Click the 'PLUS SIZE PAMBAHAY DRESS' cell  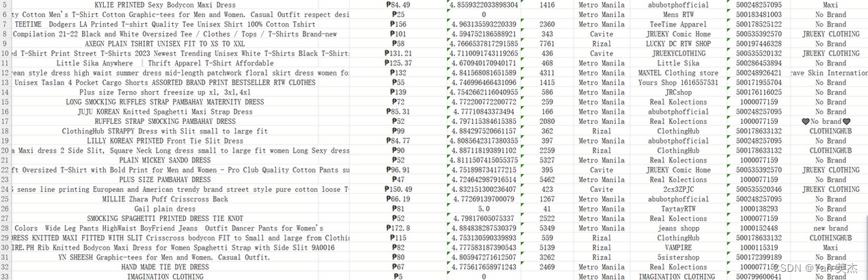[x=165, y=179]
